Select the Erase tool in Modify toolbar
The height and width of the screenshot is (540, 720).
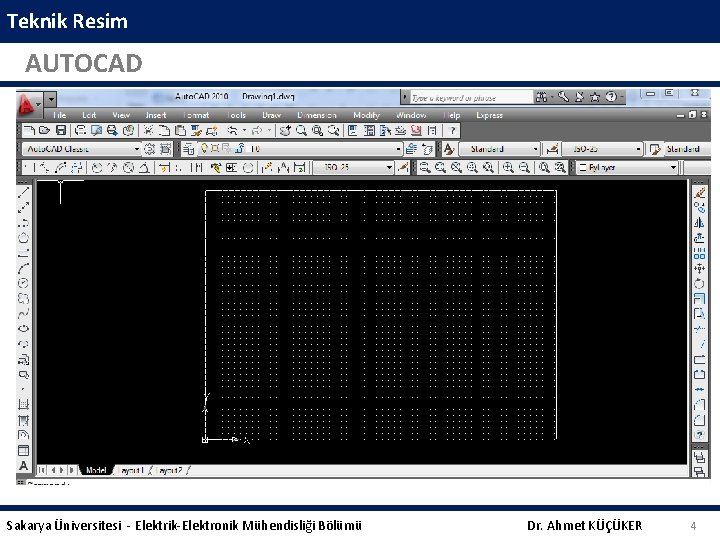pyautogui.click(x=699, y=192)
